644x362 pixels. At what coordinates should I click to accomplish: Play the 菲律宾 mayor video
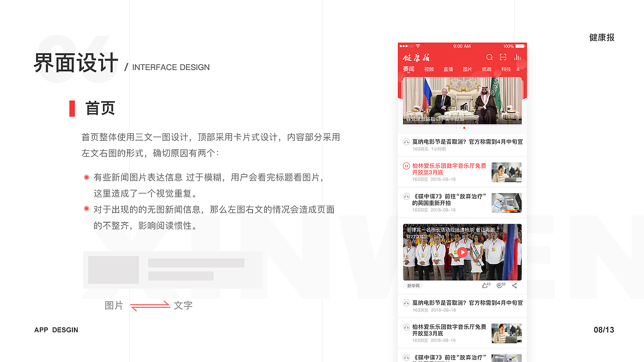point(462,252)
